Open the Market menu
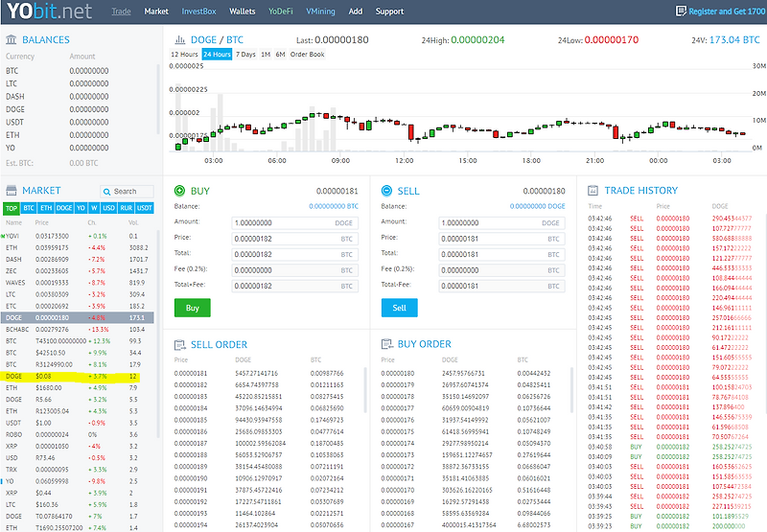This screenshot has width=767, height=532. 156,11
